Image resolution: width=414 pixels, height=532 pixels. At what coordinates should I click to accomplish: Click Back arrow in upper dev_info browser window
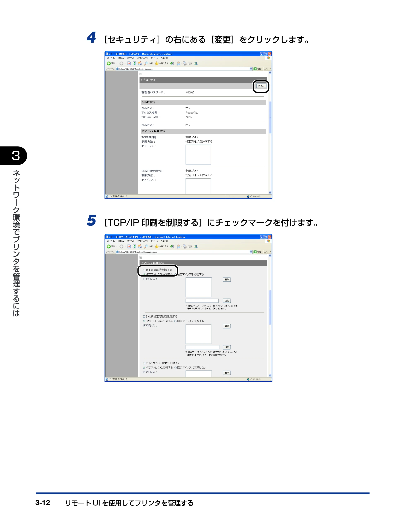(x=109, y=64)
